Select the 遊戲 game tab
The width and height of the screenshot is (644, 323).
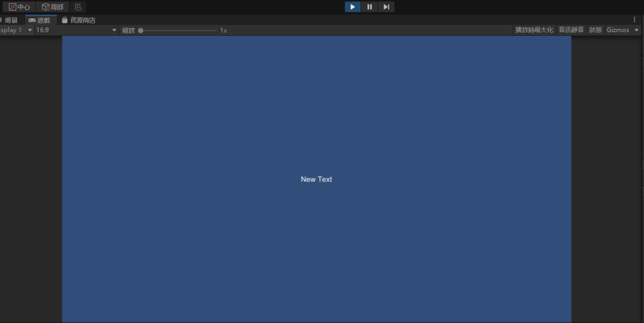pyautogui.click(x=40, y=20)
